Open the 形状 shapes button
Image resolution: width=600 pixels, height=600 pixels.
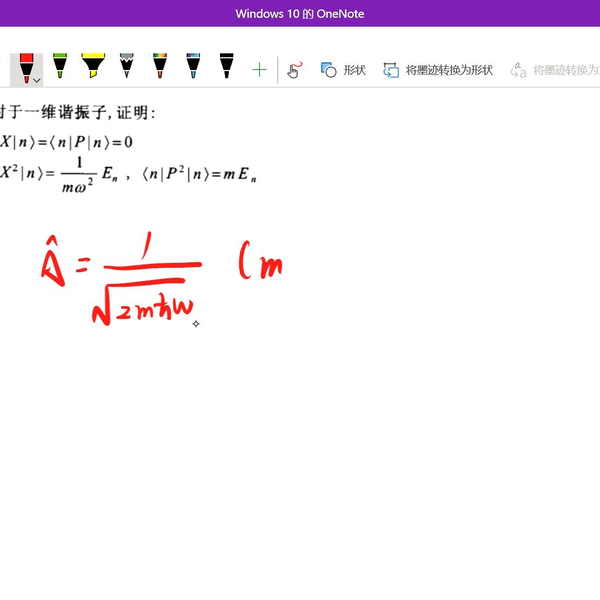point(343,70)
